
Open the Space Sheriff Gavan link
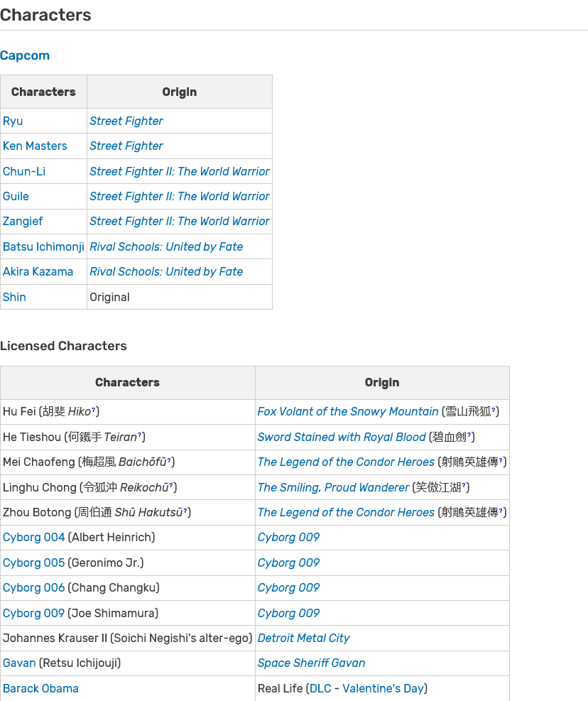click(x=311, y=663)
